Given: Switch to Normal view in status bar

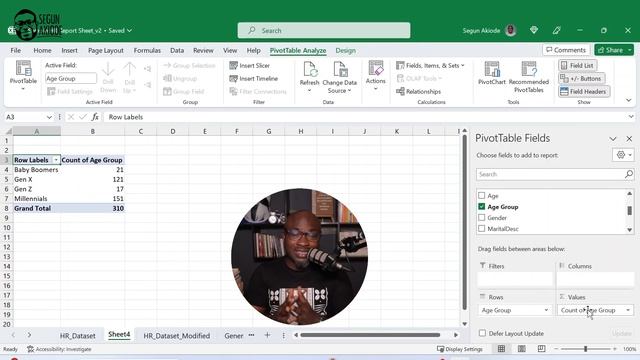Looking at the screenshot, I should pyautogui.click(x=501, y=349).
